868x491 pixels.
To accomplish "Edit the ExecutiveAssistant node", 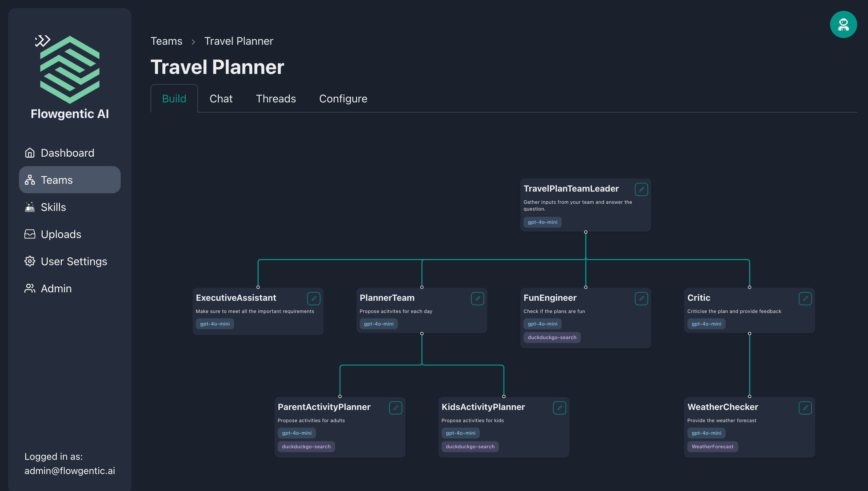I will pos(314,298).
